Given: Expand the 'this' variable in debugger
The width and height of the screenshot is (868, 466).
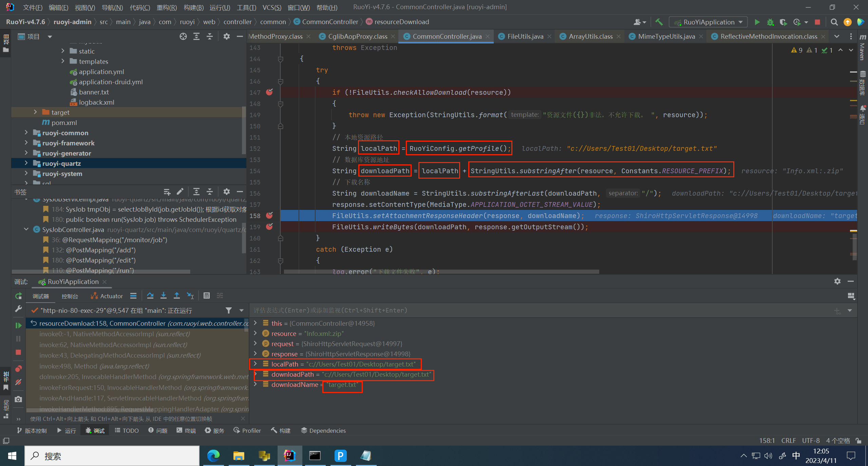Looking at the screenshot, I should tap(255, 323).
